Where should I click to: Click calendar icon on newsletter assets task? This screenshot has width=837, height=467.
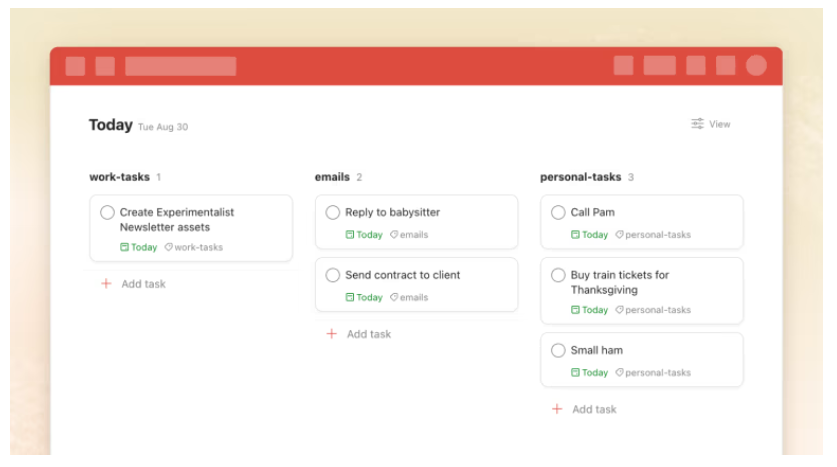coord(124,247)
